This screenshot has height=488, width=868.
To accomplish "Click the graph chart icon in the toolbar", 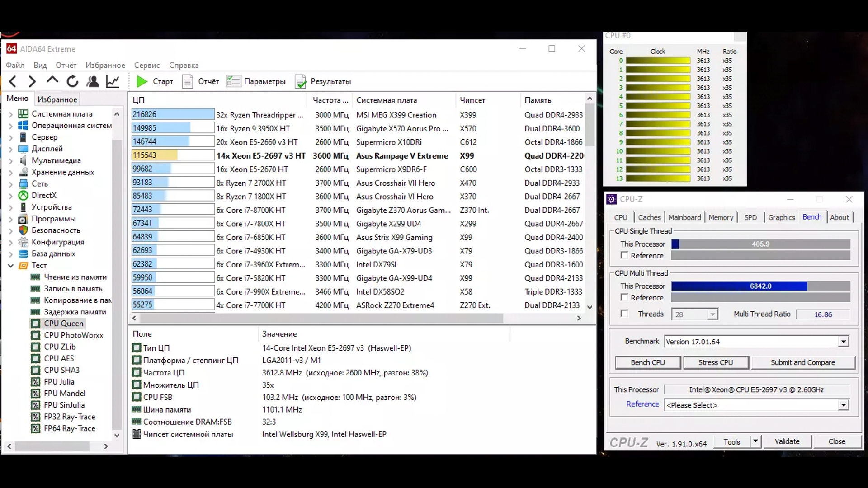I will pyautogui.click(x=113, y=81).
